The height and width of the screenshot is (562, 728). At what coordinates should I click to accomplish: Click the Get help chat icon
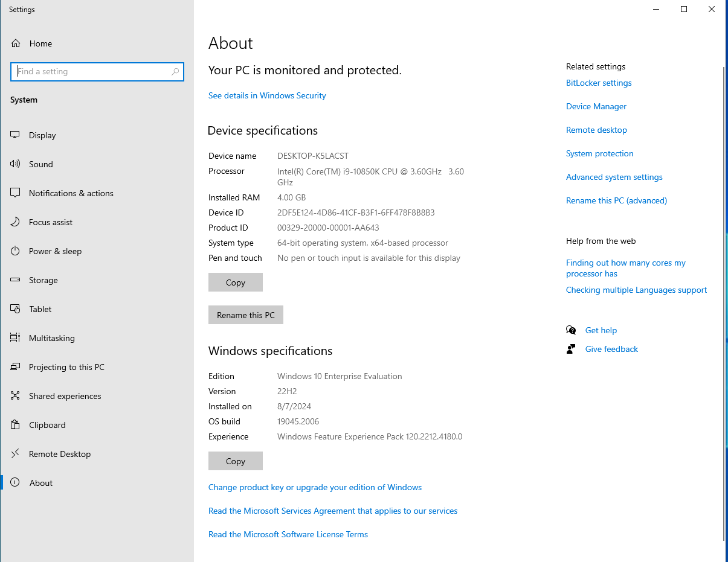coord(571,330)
